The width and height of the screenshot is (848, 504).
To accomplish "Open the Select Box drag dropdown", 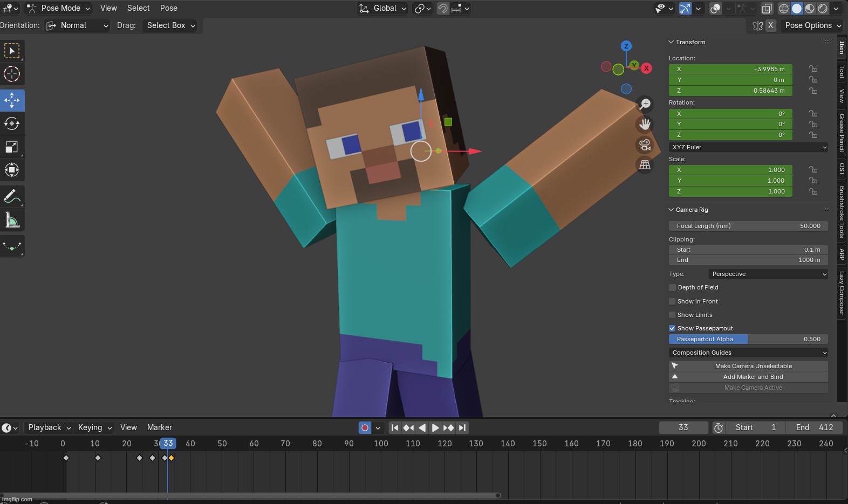I will click(170, 25).
